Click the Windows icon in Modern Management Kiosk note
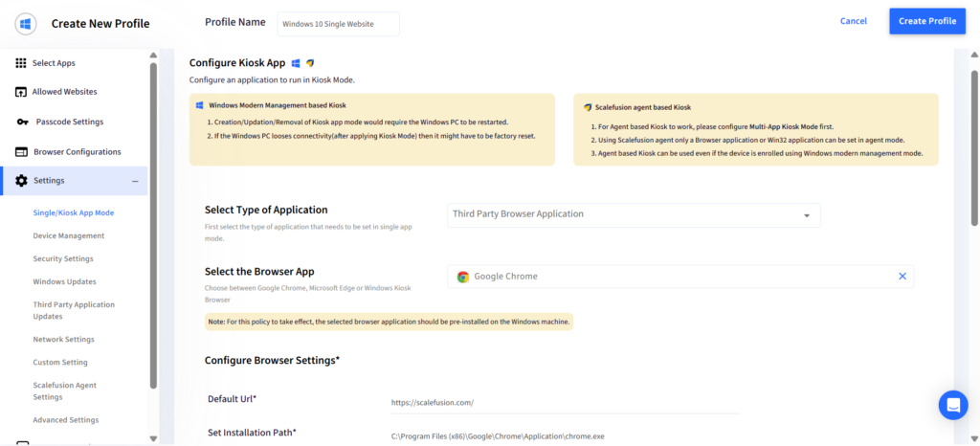This screenshot has width=980, height=446. click(x=200, y=105)
